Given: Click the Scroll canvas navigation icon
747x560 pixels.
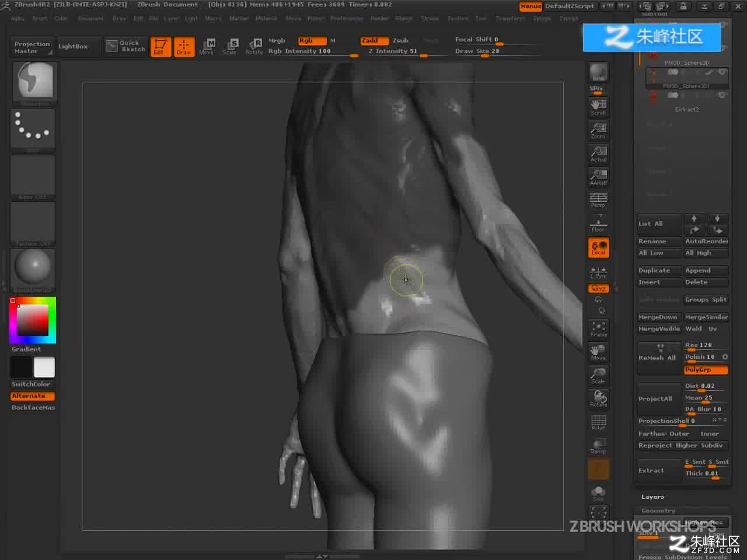Looking at the screenshot, I should [x=598, y=107].
